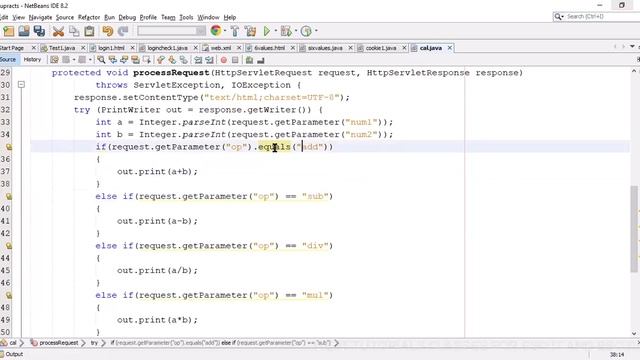The height and width of the screenshot is (360, 640).
Task: Click the Chrome browser icon
Action: point(216,31)
